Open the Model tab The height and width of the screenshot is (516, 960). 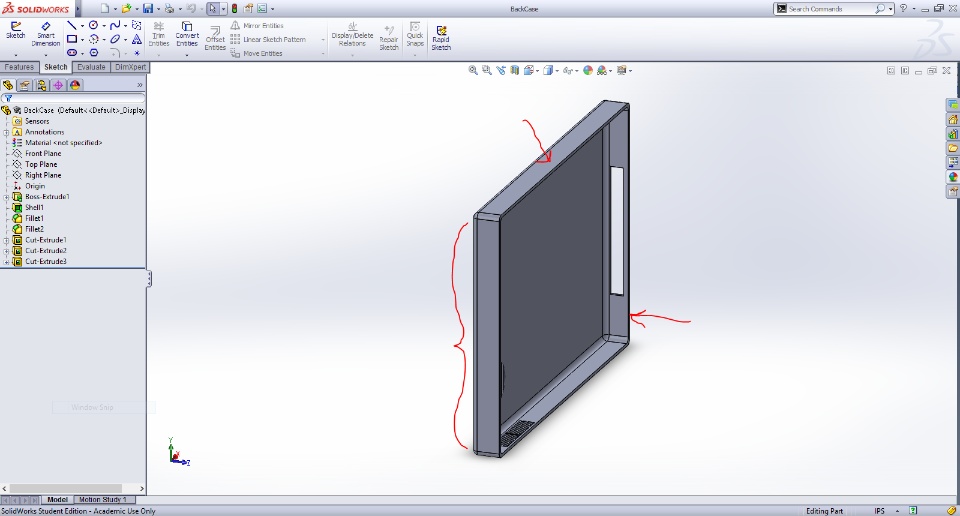click(x=58, y=499)
